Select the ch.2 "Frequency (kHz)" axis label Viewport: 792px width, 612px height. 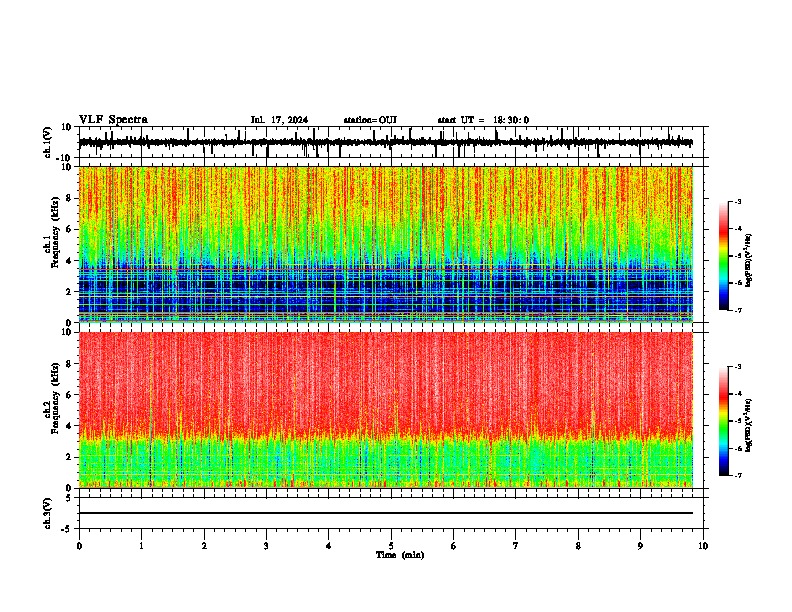[x=55, y=398]
